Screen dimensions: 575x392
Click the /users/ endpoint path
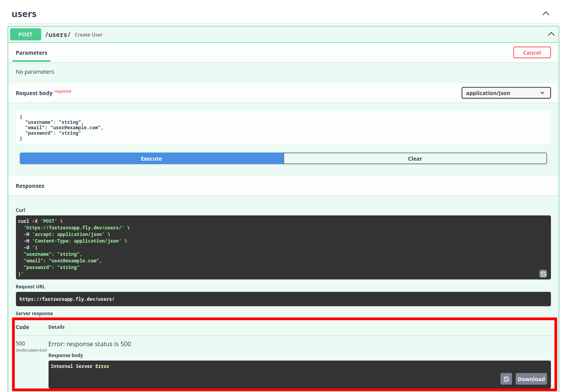click(58, 35)
